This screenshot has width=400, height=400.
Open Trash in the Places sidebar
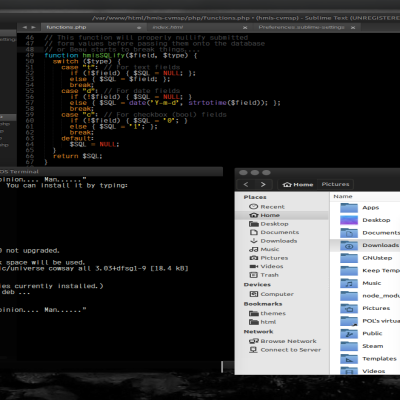click(x=264, y=275)
